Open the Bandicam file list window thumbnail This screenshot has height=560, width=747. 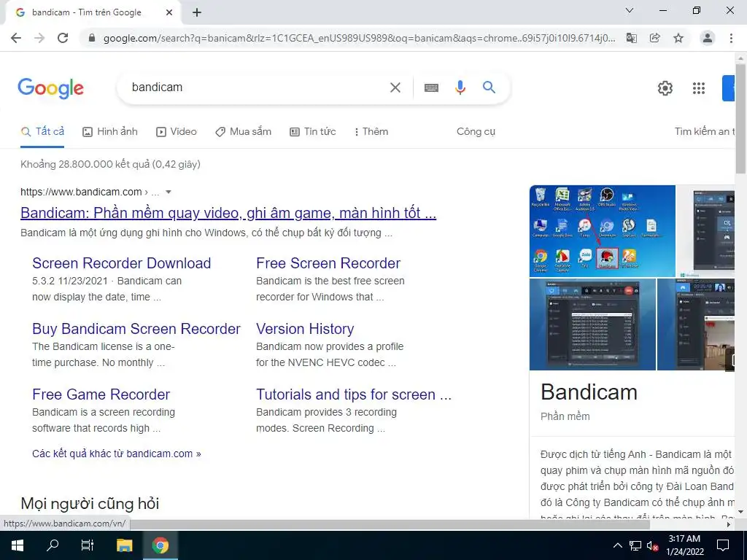(x=592, y=324)
